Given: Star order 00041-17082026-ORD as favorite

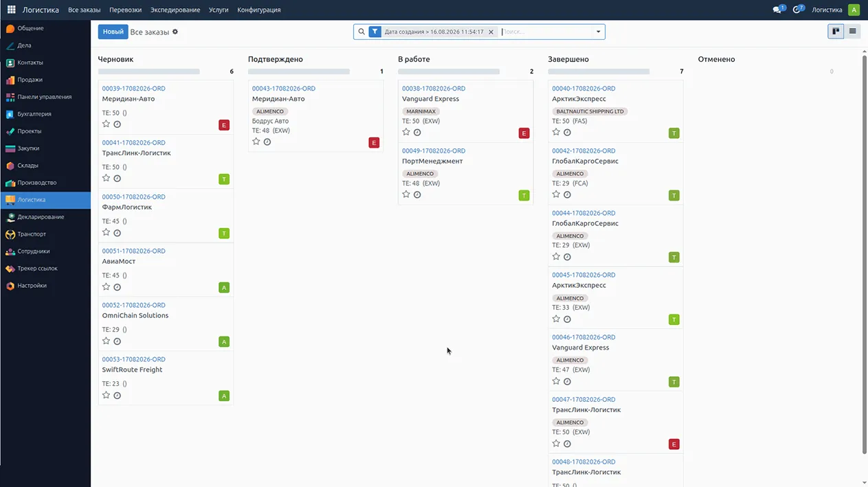Looking at the screenshot, I should click(106, 178).
